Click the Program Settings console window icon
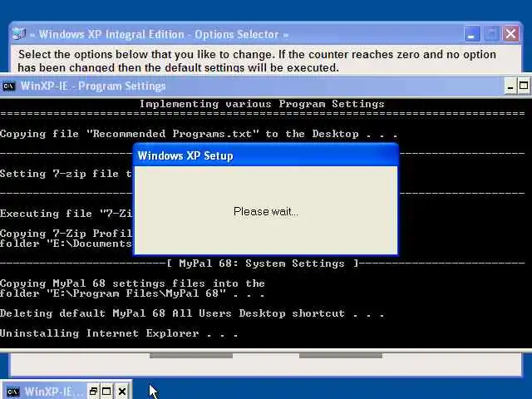The width and height of the screenshot is (532, 399). (8, 86)
